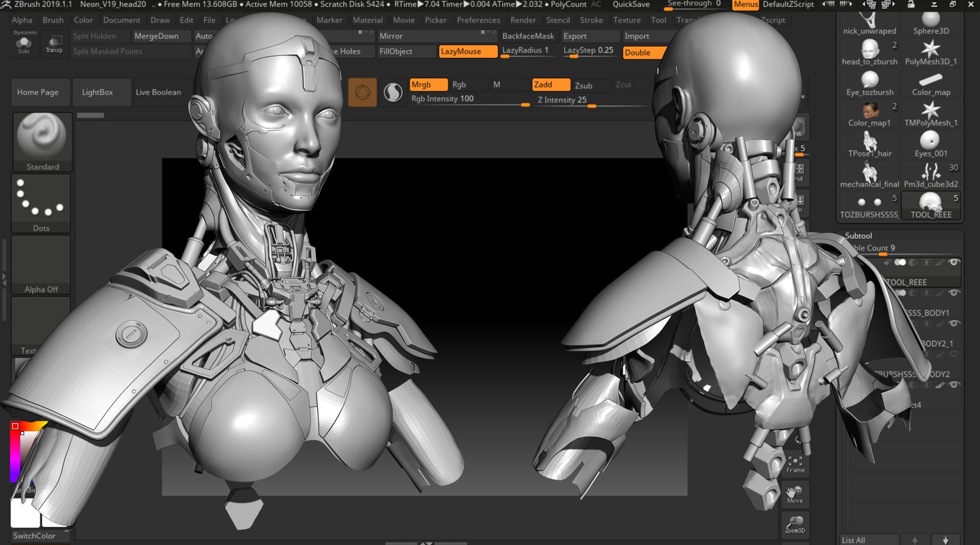Select the PolyMesh3D_1 star tool
The image size is (980, 545).
(x=931, y=52)
